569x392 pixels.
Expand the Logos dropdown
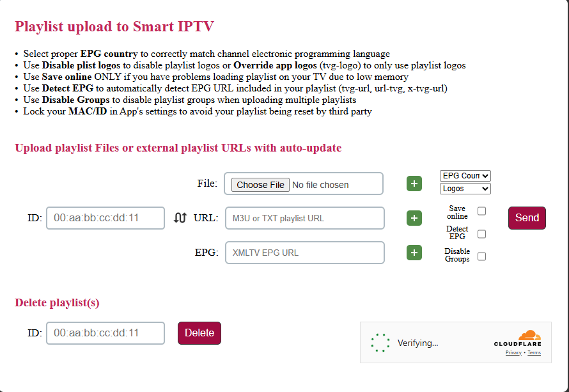(465, 189)
